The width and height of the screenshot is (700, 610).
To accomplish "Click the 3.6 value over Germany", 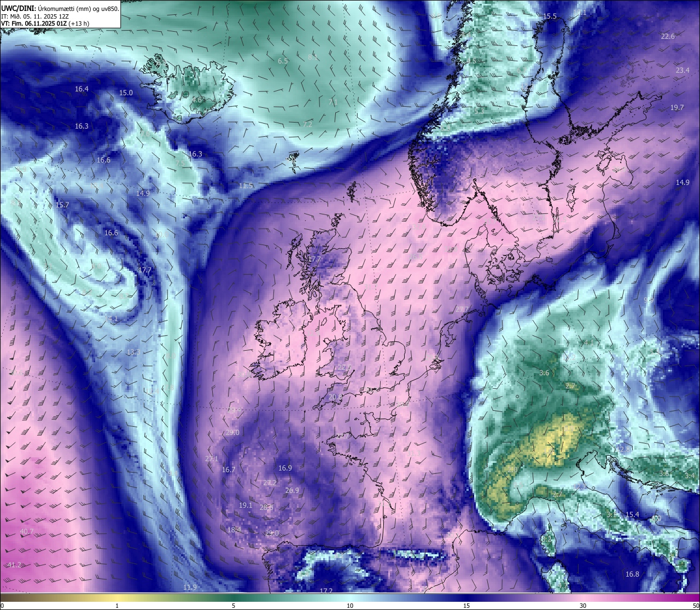I will tap(544, 373).
